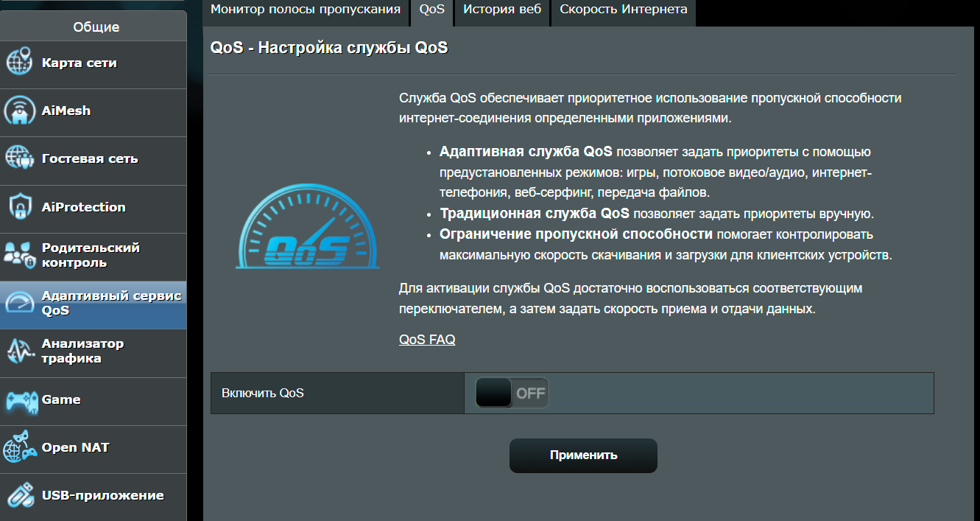Click the Адаптивная служба QoS bold text
The image size is (980, 521).
coord(526,152)
